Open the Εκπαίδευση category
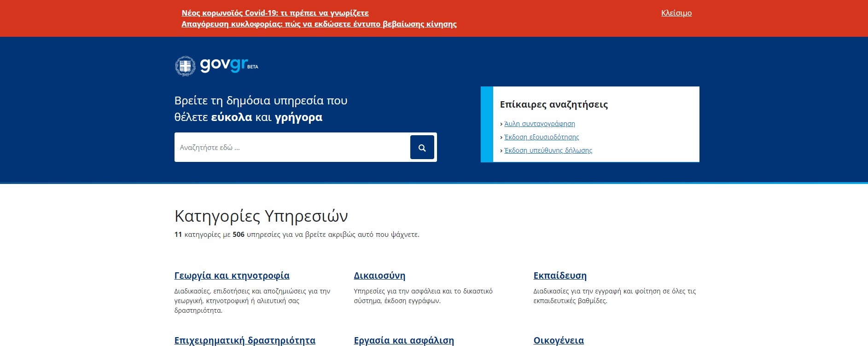 tap(559, 275)
